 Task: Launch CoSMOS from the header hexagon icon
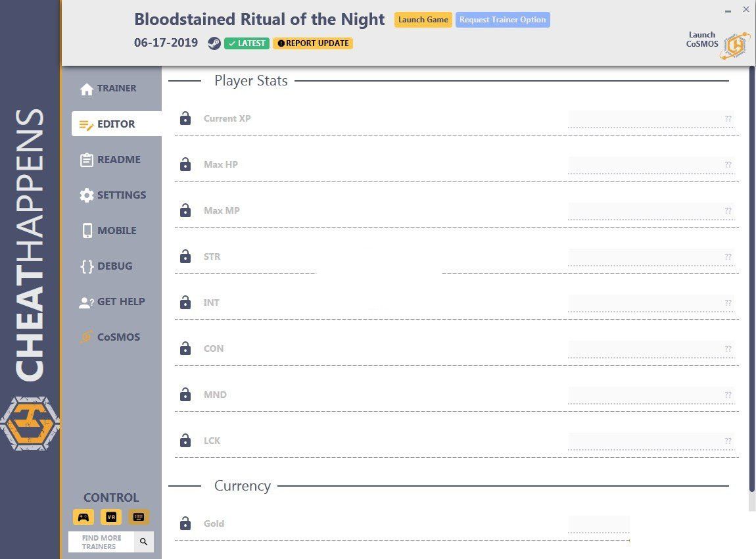[x=735, y=45]
